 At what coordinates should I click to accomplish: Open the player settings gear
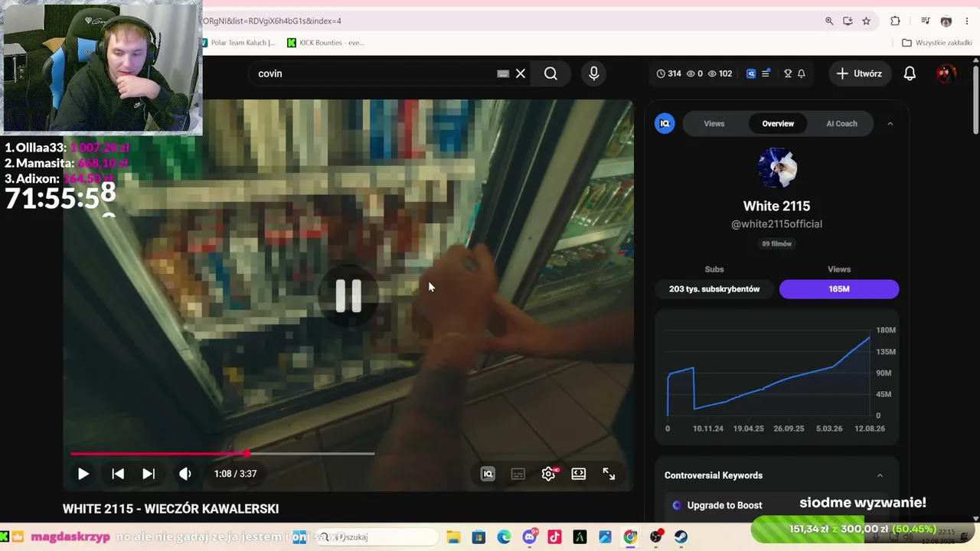coord(548,474)
